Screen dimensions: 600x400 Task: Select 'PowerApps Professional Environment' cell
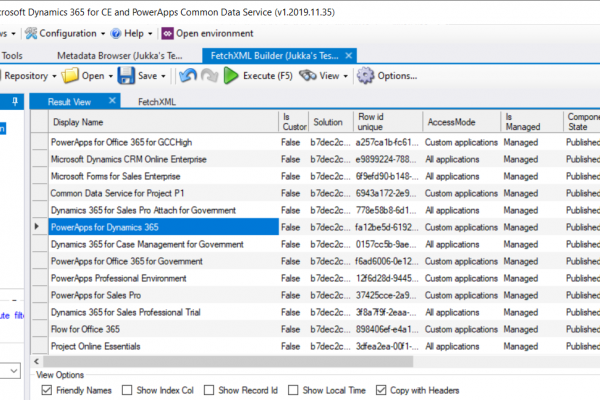pyautogui.click(x=163, y=278)
